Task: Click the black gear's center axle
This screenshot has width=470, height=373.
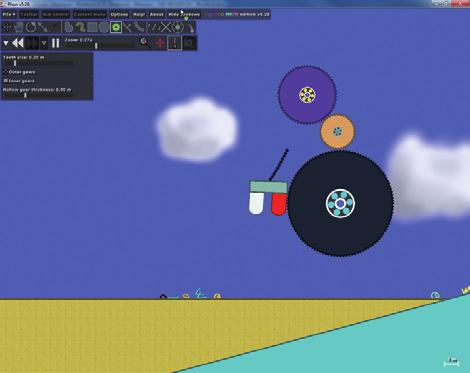Action: click(x=340, y=203)
